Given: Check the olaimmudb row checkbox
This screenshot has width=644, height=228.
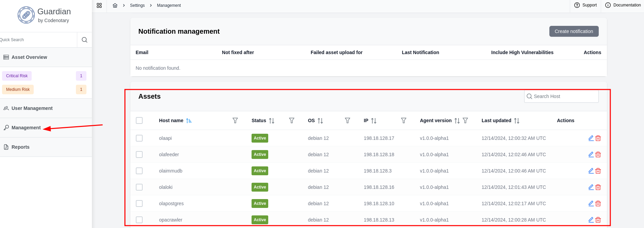Looking at the screenshot, I should tap(139, 171).
